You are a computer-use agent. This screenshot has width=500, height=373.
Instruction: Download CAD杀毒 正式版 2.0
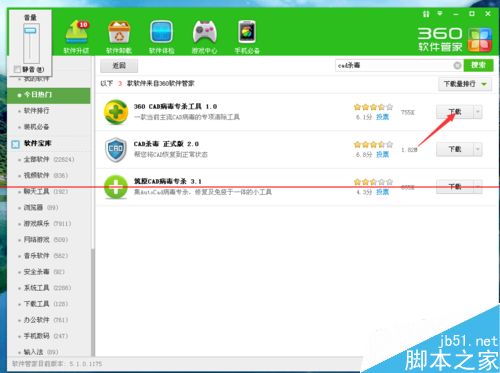point(455,149)
